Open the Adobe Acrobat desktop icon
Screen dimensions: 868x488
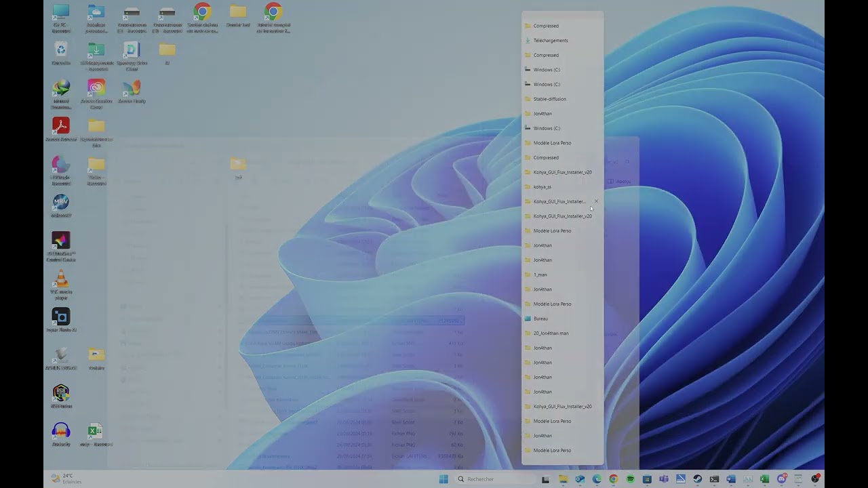tap(61, 127)
